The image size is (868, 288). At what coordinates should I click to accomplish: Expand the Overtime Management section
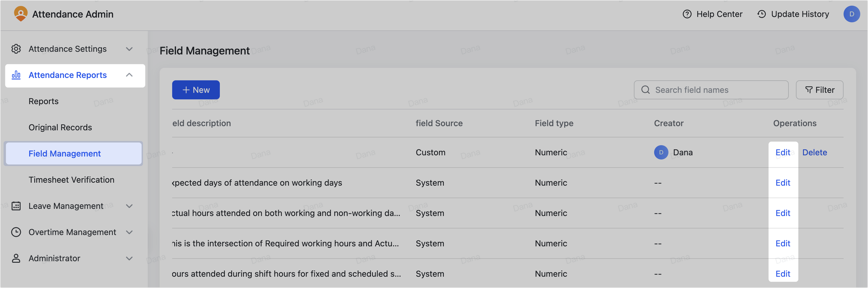point(129,232)
